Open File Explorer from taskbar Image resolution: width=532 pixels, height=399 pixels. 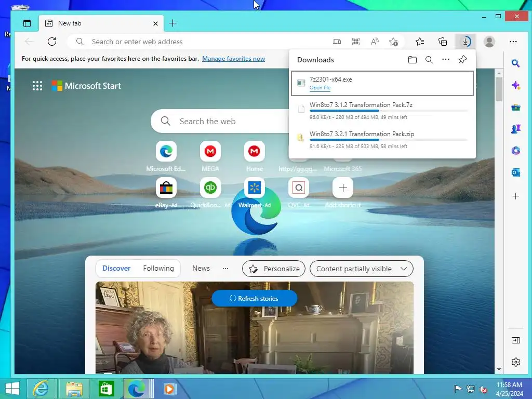click(x=74, y=389)
